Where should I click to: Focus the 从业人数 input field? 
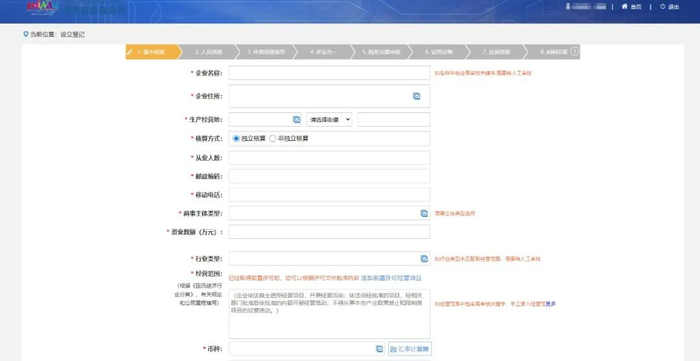(329, 158)
